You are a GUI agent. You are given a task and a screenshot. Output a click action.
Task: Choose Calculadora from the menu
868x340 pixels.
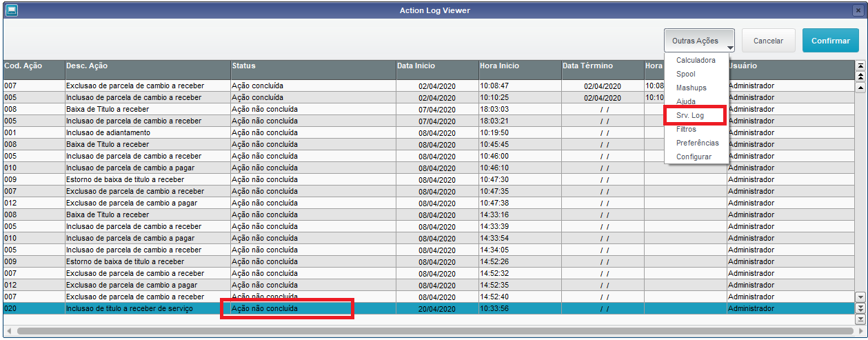tap(695, 61)
